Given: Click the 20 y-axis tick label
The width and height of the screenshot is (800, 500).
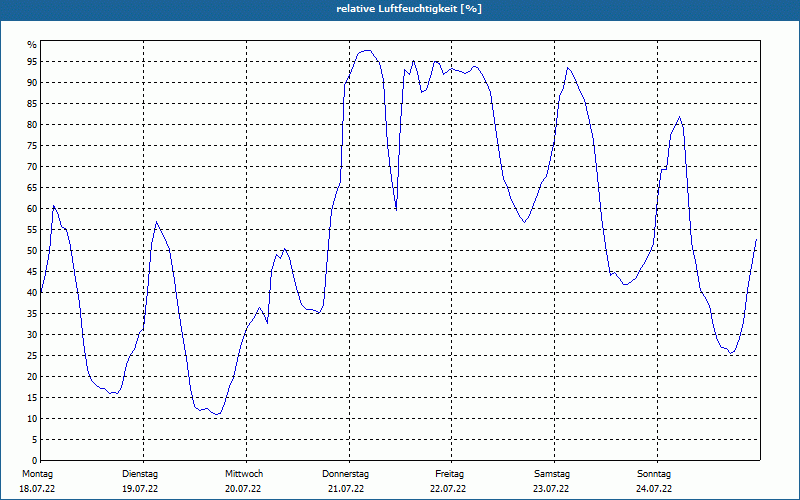Looking at the screenshot, I should point(32,377).
